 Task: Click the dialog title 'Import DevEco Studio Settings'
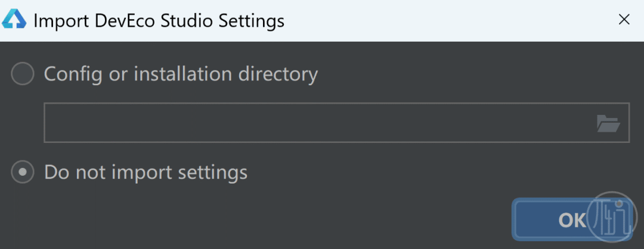(x=159, y=20)
